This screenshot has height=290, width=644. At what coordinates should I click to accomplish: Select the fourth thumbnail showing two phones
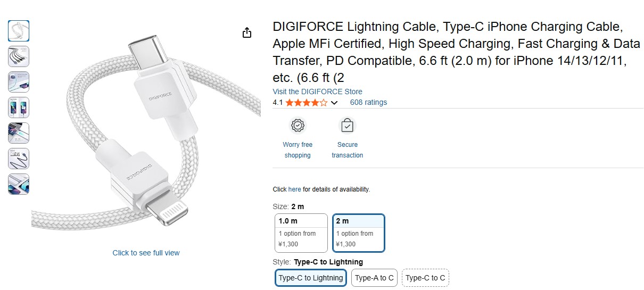click(19, 107)
